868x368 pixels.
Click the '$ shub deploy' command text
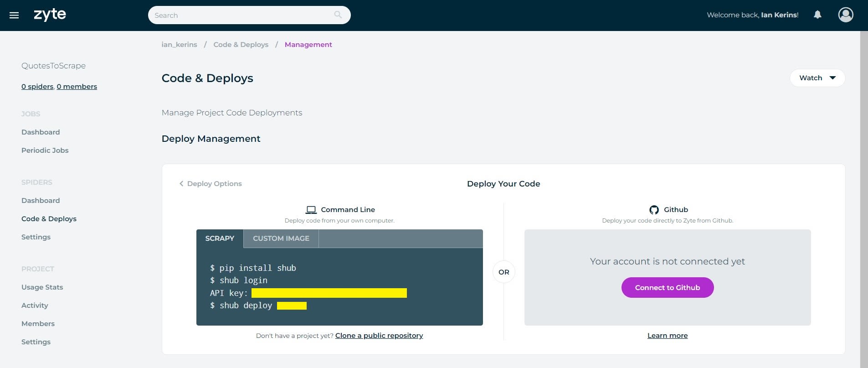(x=241, y=306)
